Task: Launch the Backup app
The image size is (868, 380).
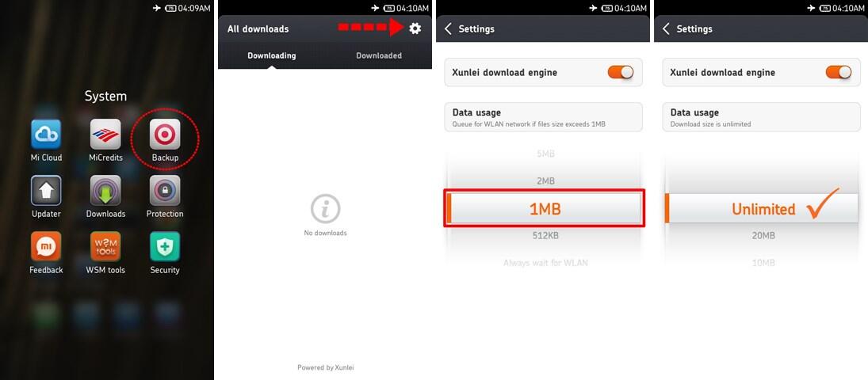Action: pos(165,135)
